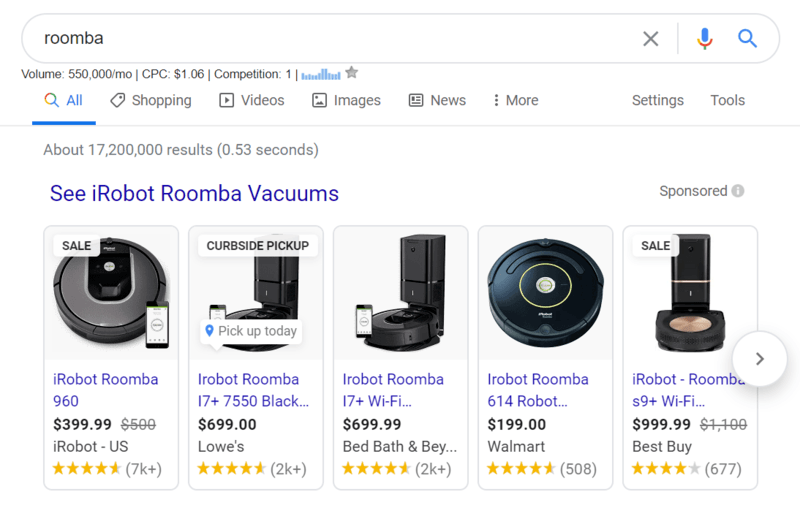Click the Roomba s9+ product image
Screen dimensions: 800x508
tap(690, 293)
